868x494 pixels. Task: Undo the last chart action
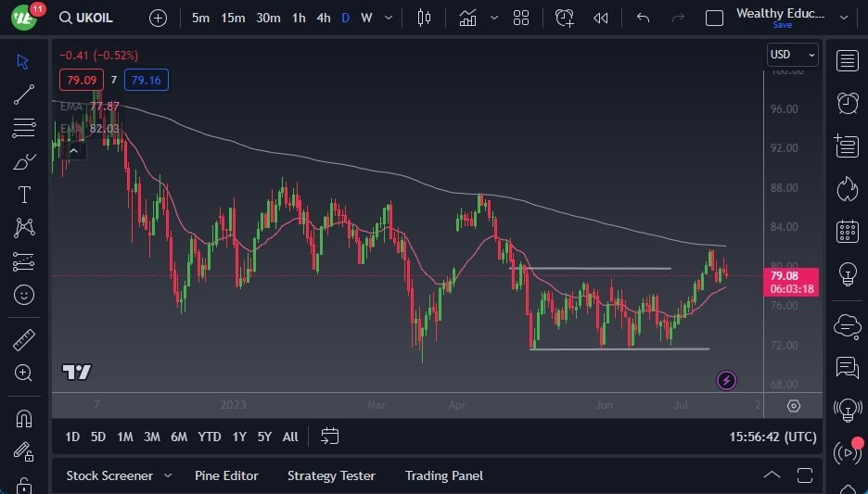pyautogui.click(x=643, y=19)
